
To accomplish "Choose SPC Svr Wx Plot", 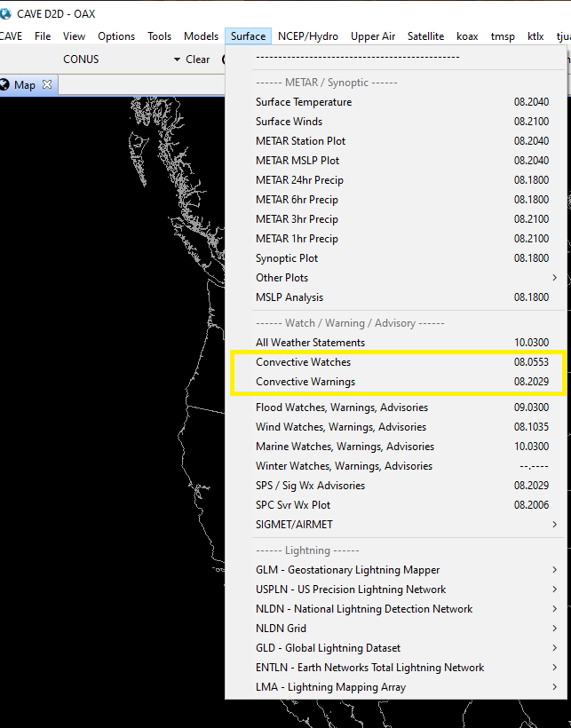I will coord(293,505).
